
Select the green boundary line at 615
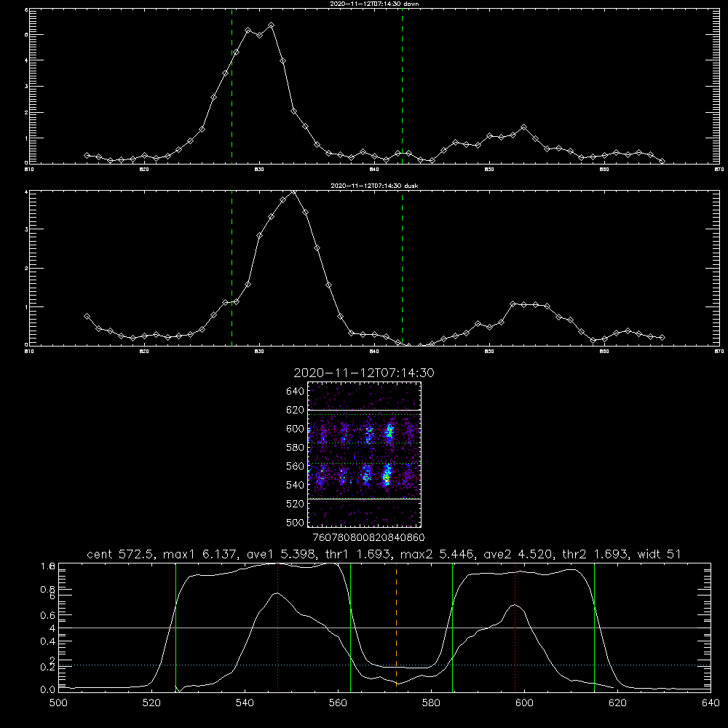594,627
